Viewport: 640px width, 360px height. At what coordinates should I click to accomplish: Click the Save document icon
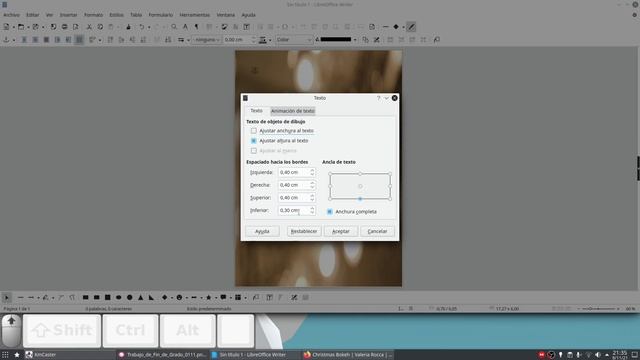[x=36, y=27]
